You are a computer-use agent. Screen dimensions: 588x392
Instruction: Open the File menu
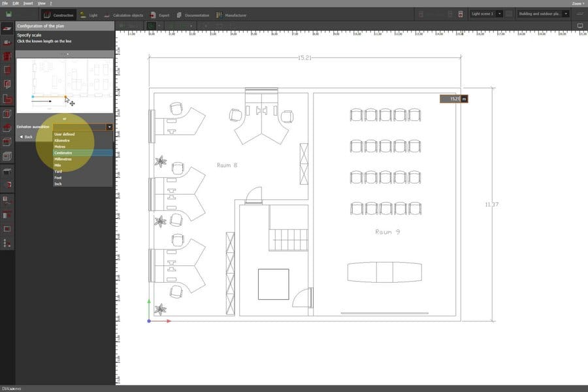click(x=5, y=3)
